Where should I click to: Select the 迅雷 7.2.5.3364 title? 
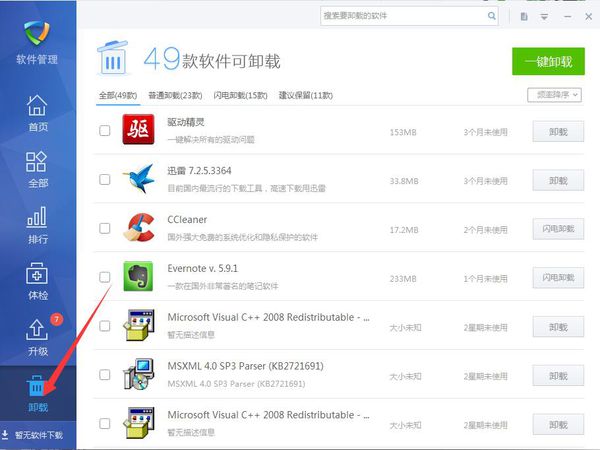(199, 171)
